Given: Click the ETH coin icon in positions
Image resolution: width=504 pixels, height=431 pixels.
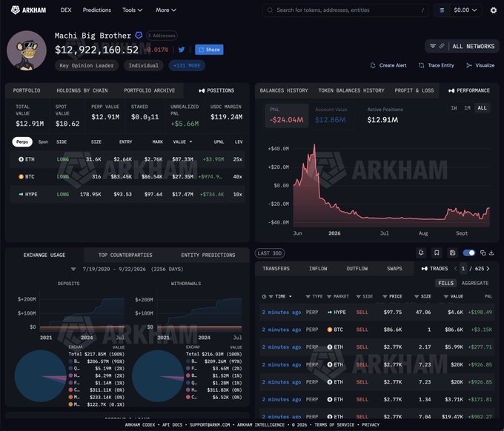Looking at the screenshot, I should [21, 159].
